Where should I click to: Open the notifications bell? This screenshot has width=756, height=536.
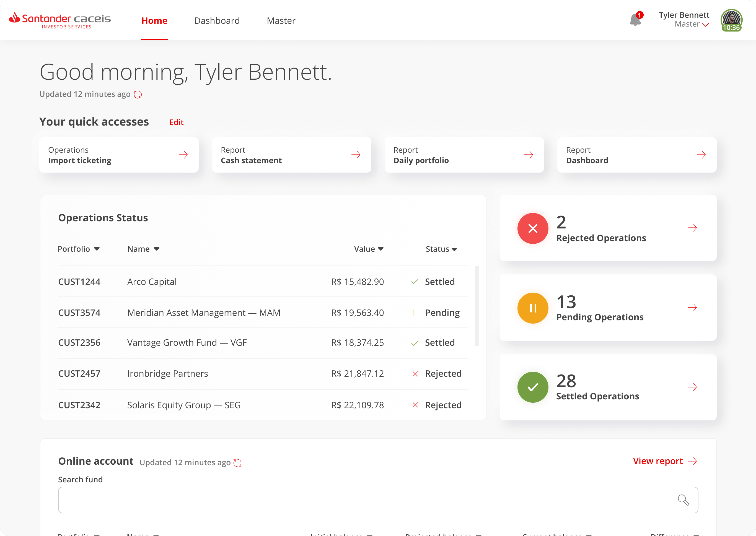(x=635, y=20)
